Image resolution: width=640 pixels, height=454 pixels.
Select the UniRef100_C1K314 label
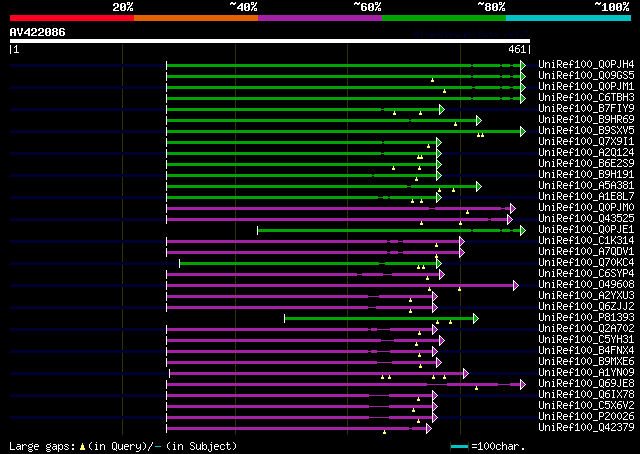point(586,241)
